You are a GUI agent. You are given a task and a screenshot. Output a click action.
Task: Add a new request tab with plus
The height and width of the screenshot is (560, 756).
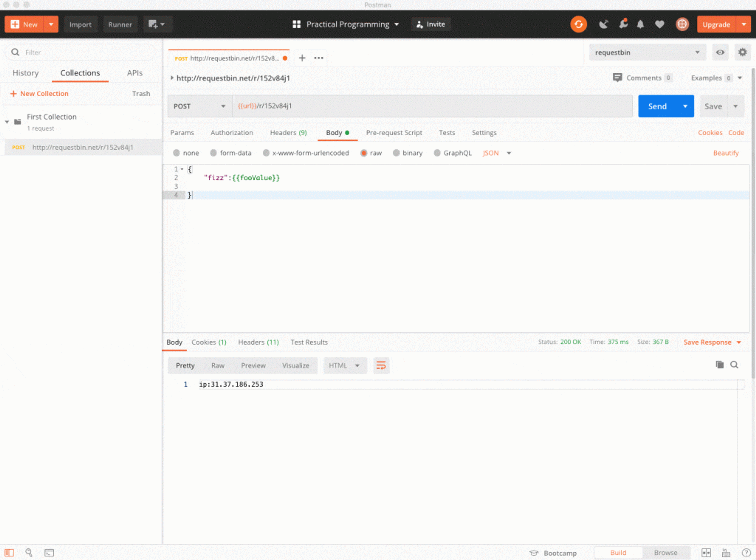coord(302,58)
